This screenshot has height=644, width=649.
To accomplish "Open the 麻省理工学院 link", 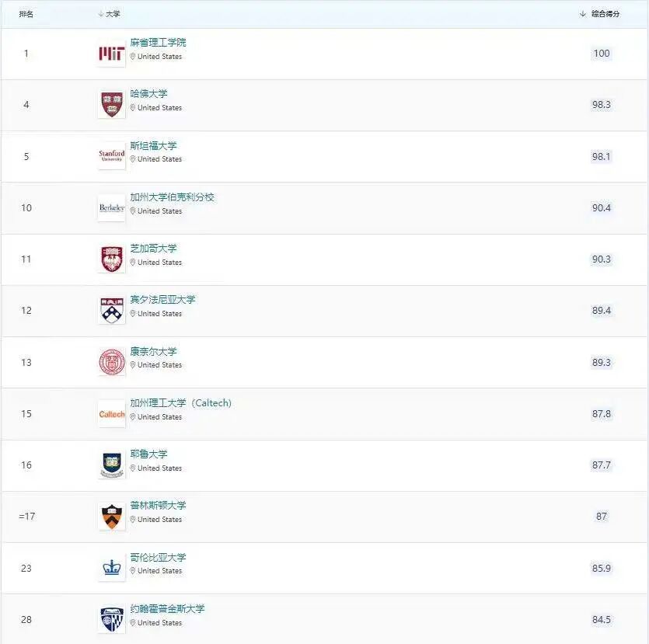I will point(158,42).
